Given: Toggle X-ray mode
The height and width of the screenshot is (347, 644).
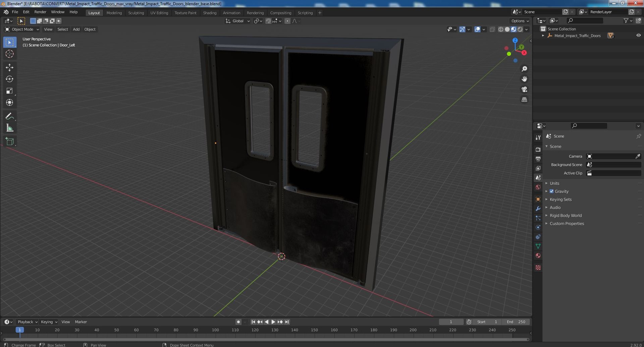Looking at the screenshot, I should pyautogui.click(x=492, y=29).
